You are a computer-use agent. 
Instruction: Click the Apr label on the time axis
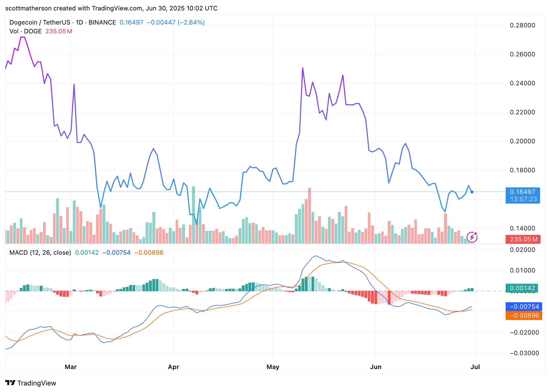point(174,367)
